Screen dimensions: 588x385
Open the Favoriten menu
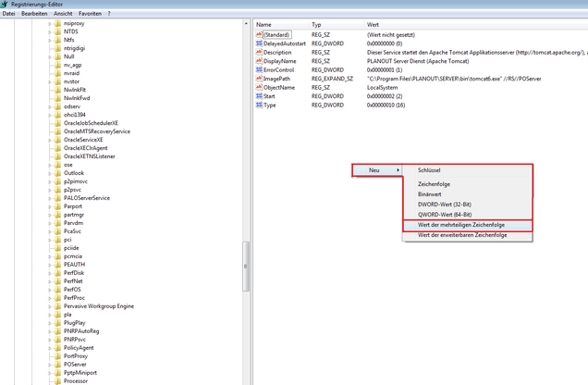point(90,14)
